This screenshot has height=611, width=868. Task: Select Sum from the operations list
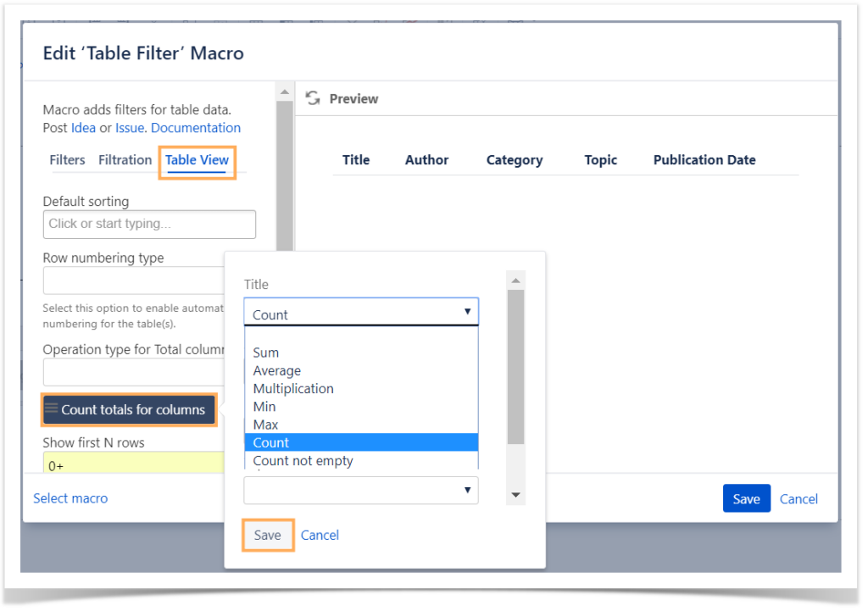point(265,352)
